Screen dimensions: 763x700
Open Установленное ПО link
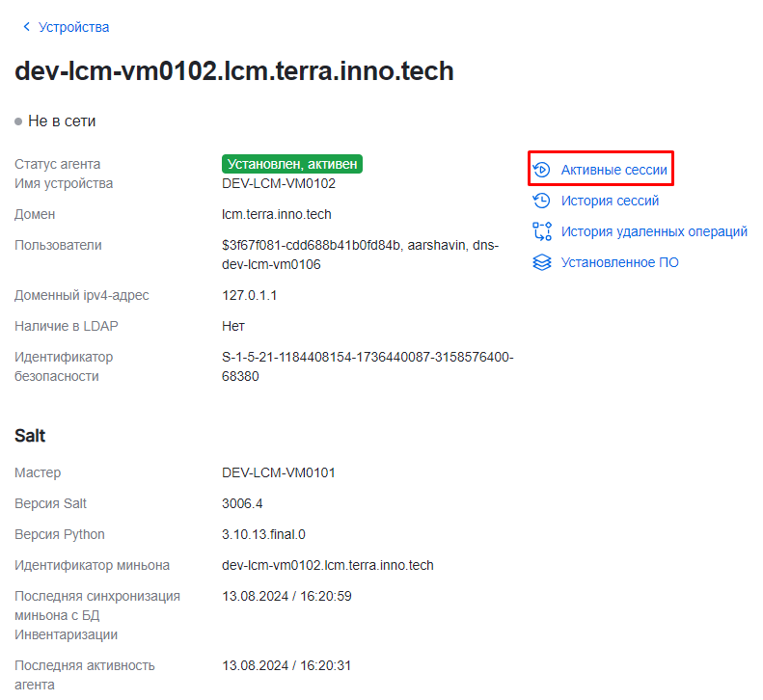(619, 262)
